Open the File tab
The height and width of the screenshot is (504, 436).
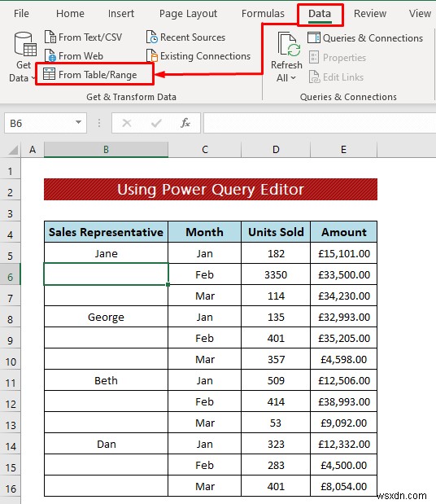pyautogui.click(x=21, y=14)
